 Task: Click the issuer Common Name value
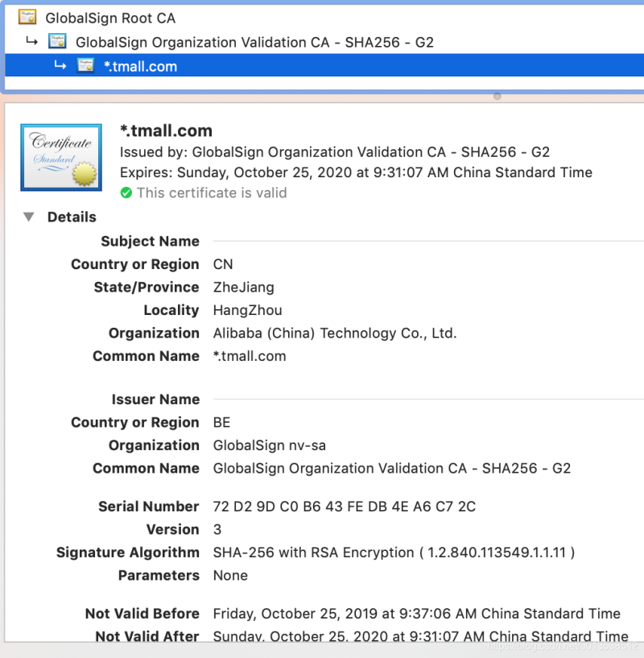click(x=391, y=468)
